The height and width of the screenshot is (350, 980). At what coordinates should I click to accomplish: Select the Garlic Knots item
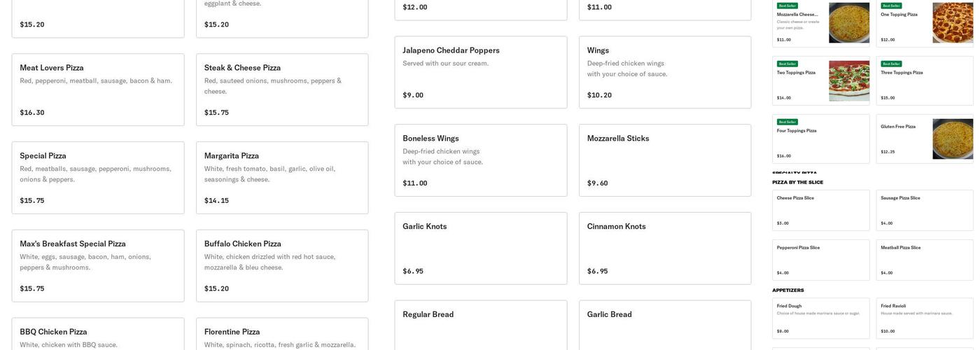coord(481,248)
